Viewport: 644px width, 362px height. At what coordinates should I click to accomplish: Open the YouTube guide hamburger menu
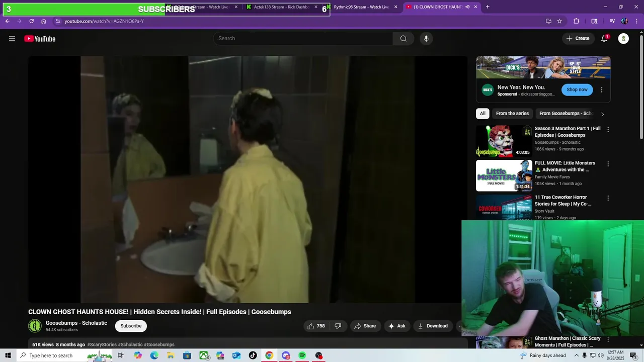coord(12,39)
